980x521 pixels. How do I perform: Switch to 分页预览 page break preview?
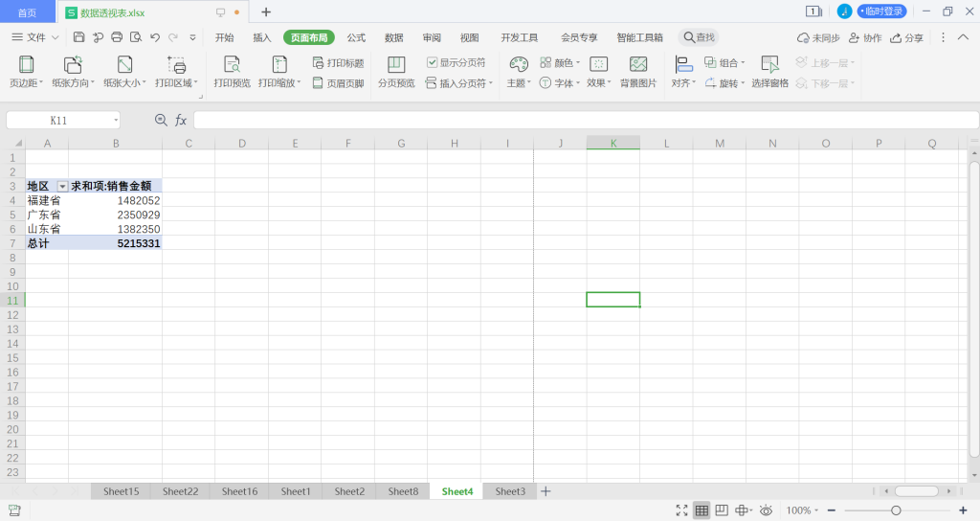coord(396,72)
